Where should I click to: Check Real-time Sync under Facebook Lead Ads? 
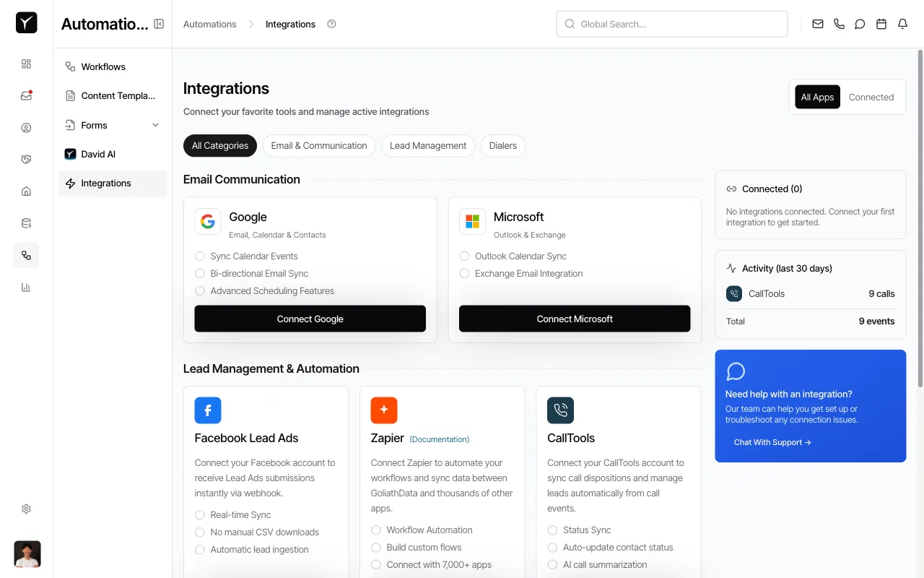click(x=199, y=514)
